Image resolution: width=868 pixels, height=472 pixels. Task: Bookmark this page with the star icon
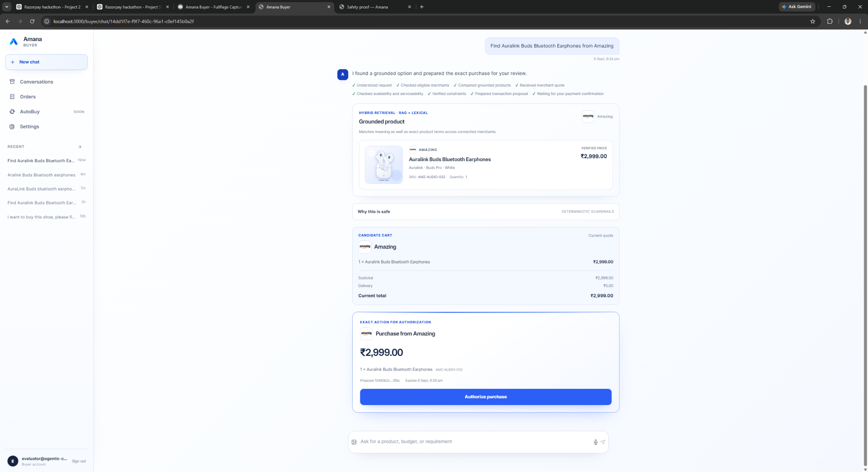coord(812,21)
